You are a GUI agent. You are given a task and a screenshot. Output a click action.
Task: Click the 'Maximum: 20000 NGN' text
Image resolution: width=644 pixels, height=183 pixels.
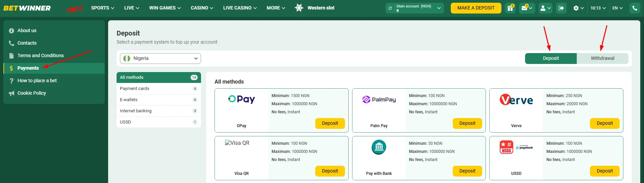(567, 104)
